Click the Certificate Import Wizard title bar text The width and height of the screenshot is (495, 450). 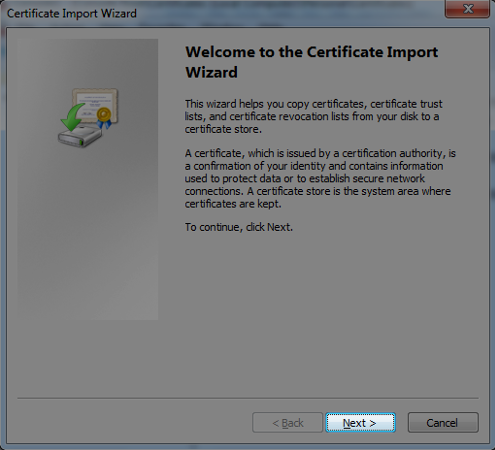click(x=72, y=13)
